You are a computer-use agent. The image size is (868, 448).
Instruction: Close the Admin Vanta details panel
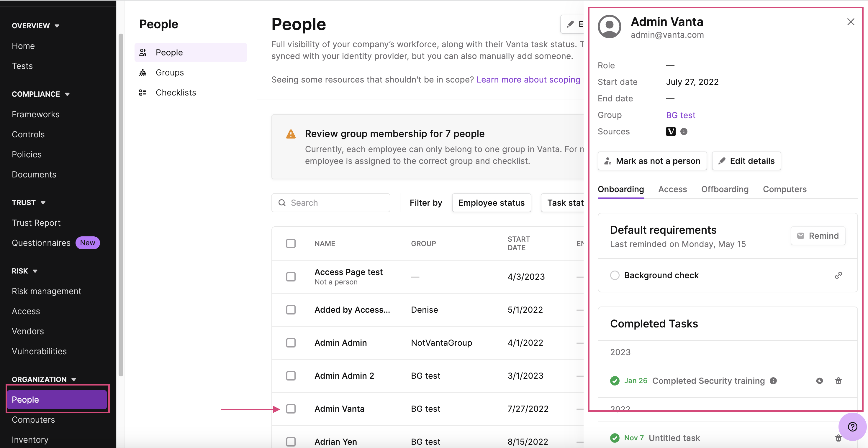[851, 22]
